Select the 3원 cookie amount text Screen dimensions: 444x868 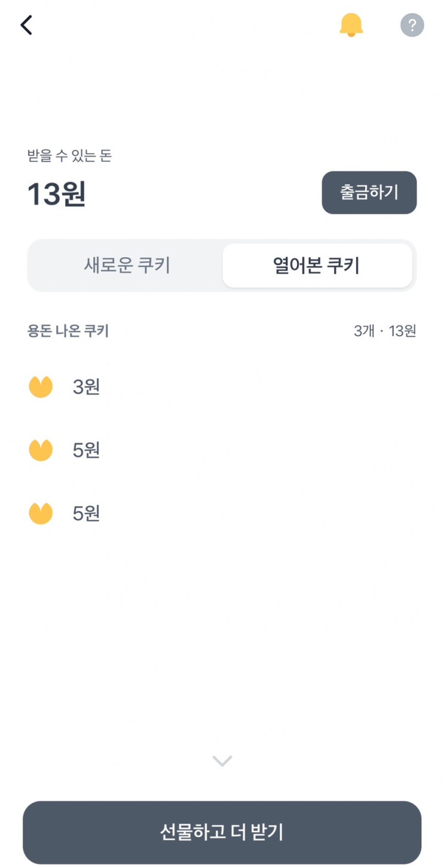[86, 387]
